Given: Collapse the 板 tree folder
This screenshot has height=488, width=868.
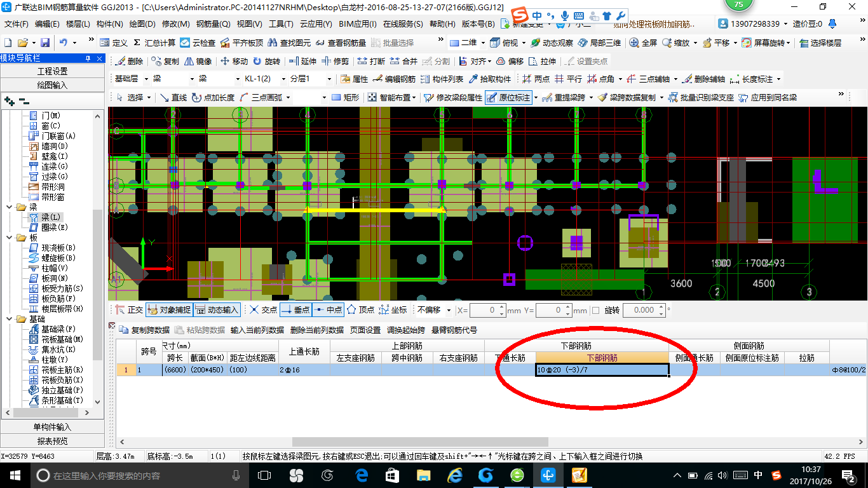Looking at the screenshot, I should point(10,238).
